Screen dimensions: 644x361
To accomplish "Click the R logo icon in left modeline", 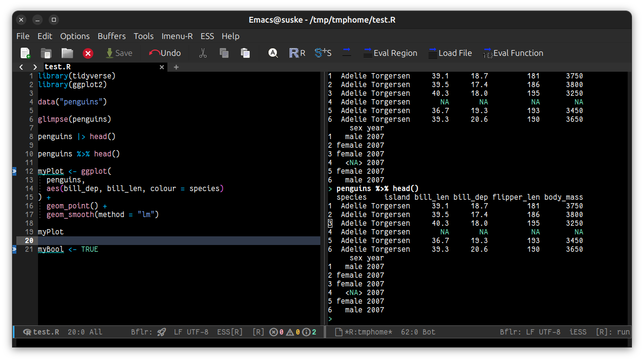I will coord(27,332).
